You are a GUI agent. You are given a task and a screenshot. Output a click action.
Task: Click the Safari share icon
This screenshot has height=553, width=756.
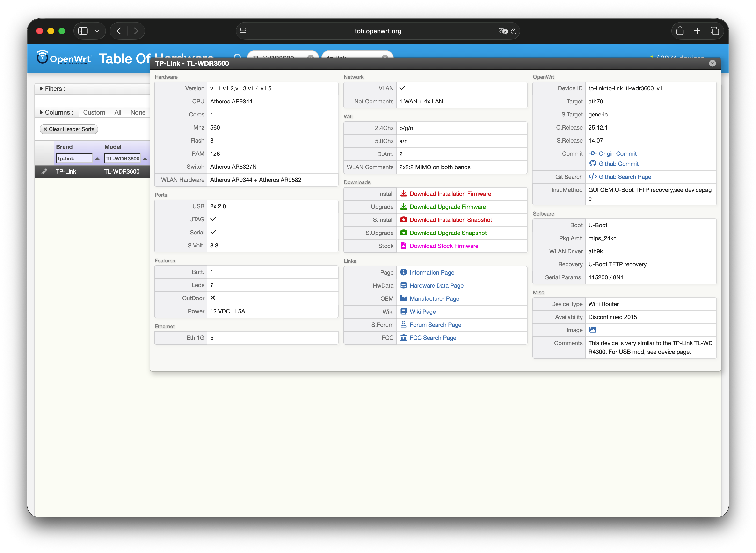pos(680,31)
